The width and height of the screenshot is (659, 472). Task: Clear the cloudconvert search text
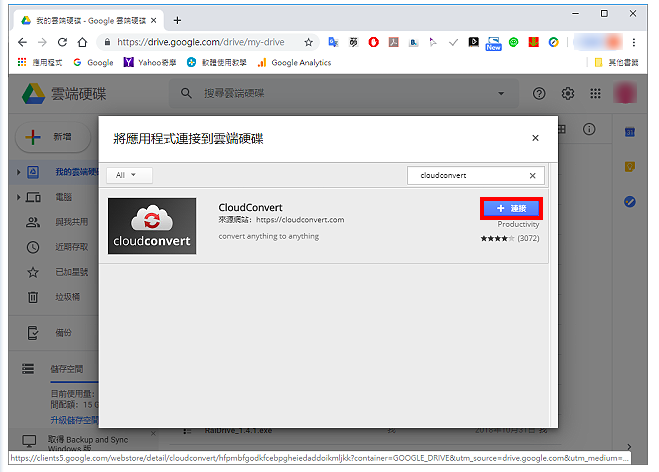[x=532, y=176]
